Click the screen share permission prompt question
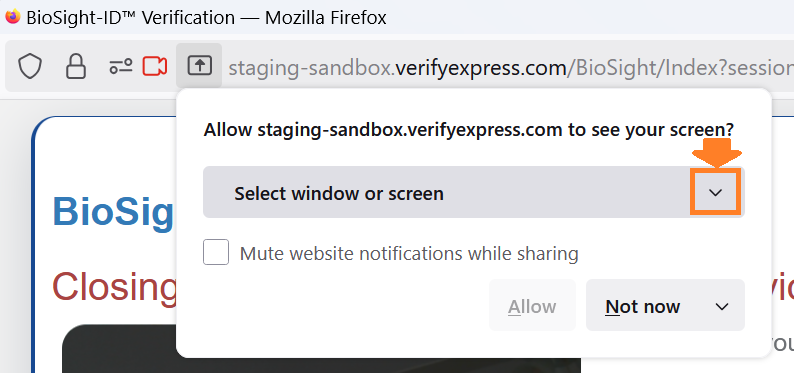Screen dimensions: 794x373 point(468,130)
